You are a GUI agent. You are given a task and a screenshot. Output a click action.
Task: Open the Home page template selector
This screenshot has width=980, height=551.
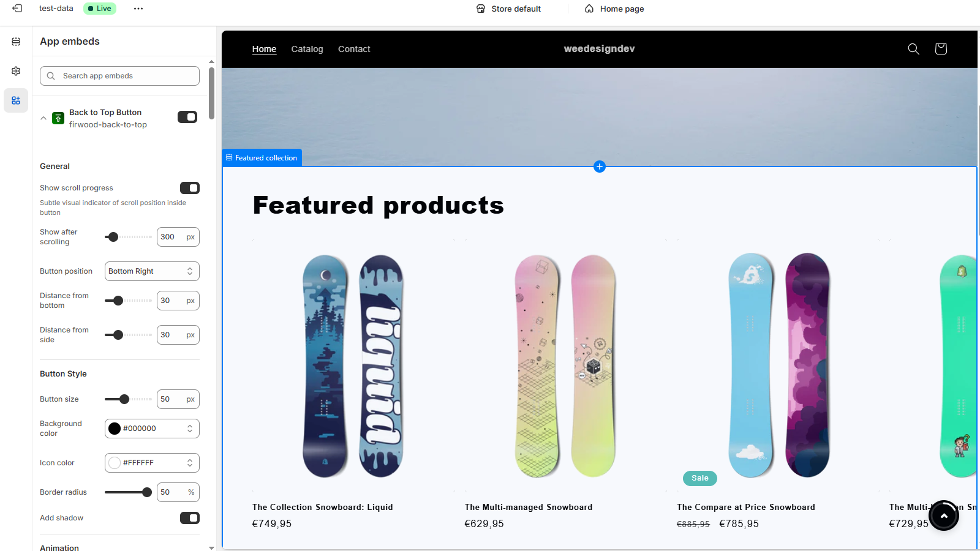[x=614, y=9]
